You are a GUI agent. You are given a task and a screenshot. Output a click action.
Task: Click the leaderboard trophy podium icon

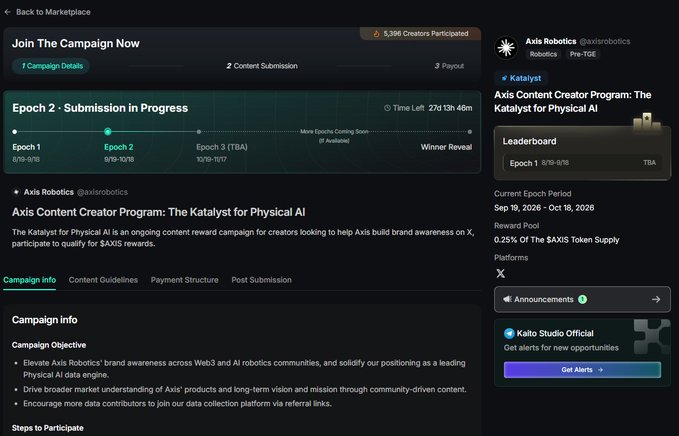647,121
